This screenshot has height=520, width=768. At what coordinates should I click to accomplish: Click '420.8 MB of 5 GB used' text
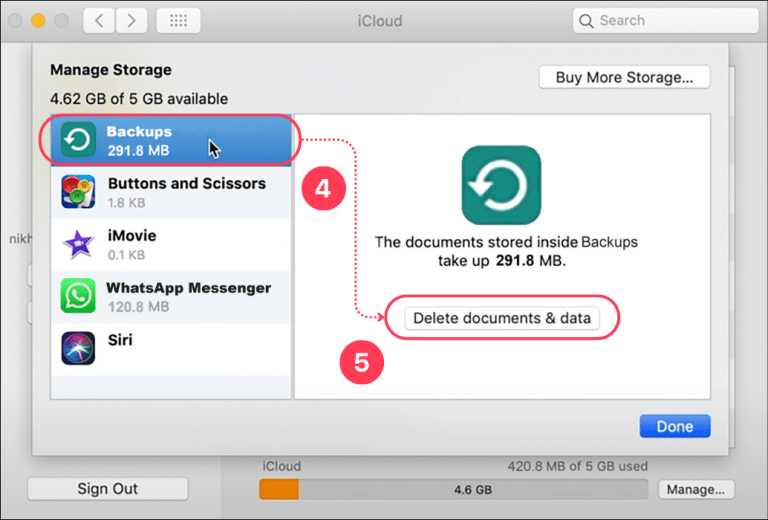577,466
